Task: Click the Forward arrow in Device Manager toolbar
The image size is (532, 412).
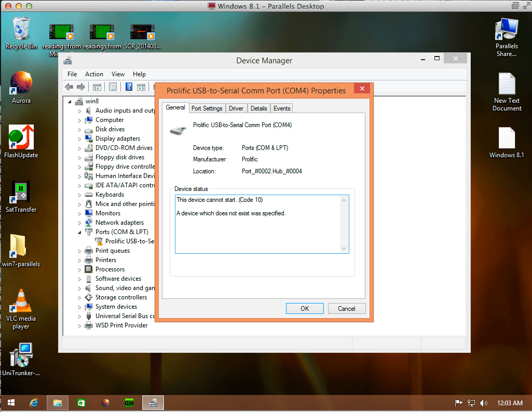Action: click(x=81, y=87)
